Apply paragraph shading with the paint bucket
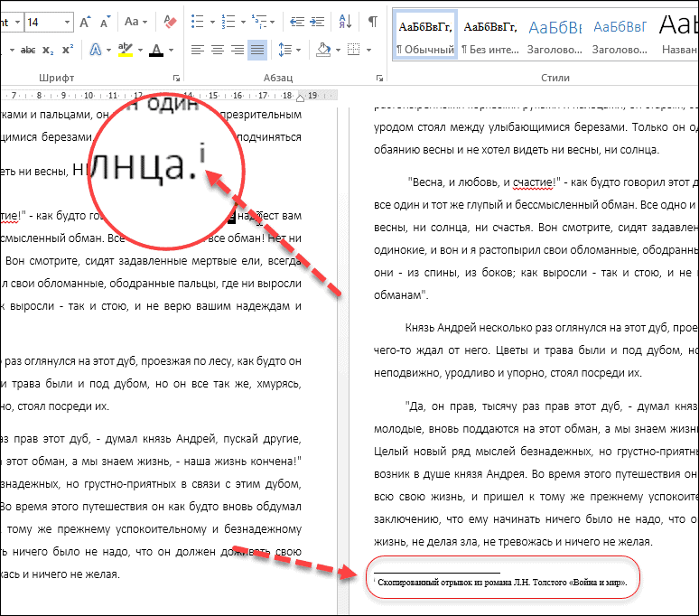This screenshot has height=616, width=699. [x=323, y=50]
